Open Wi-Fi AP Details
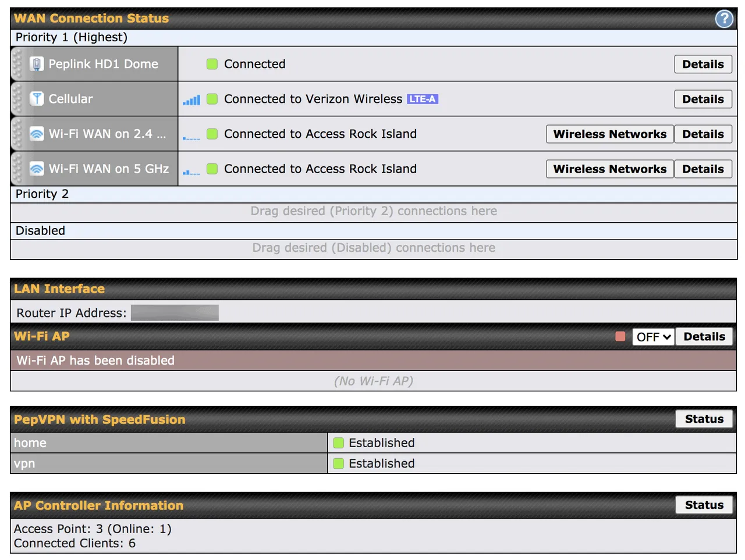Viewport: 745px width, 560px height. point(704,337)
